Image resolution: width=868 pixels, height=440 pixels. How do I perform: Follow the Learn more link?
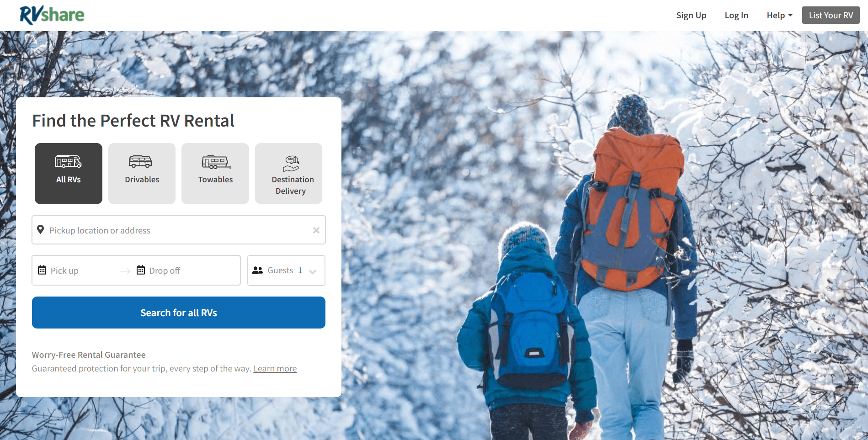click(x=275, y=369)
